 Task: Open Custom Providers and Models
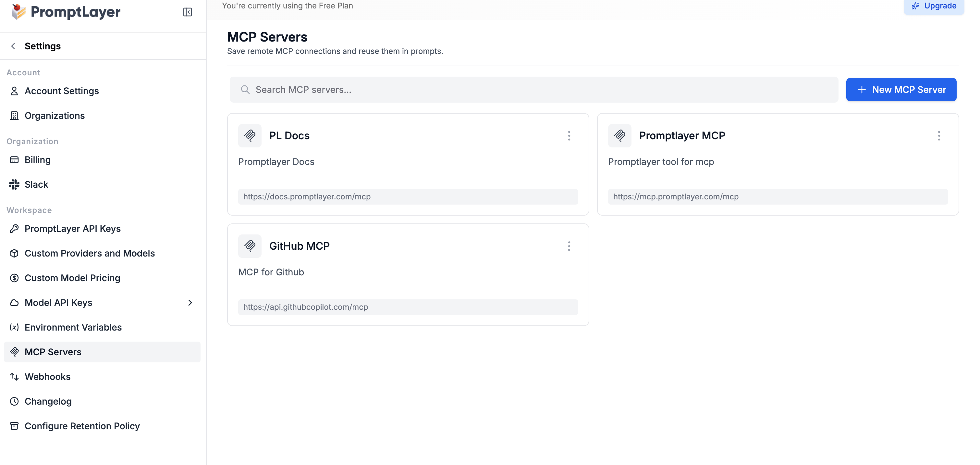102,253
